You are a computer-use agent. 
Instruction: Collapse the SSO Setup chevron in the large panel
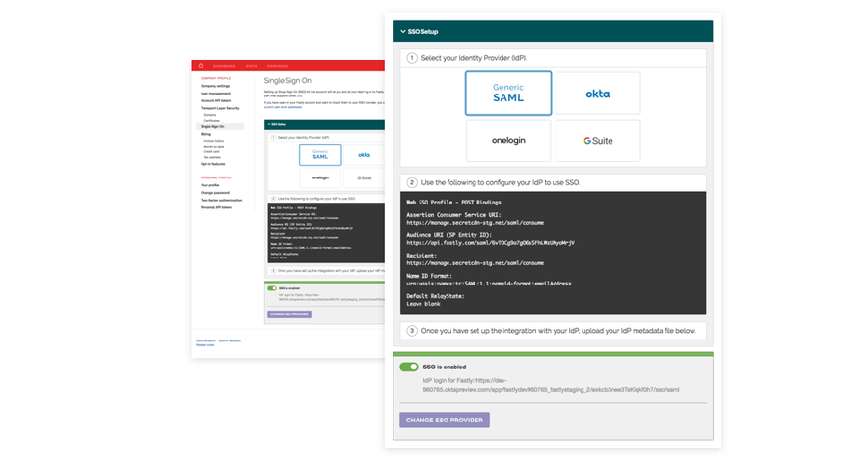[403, 32]
